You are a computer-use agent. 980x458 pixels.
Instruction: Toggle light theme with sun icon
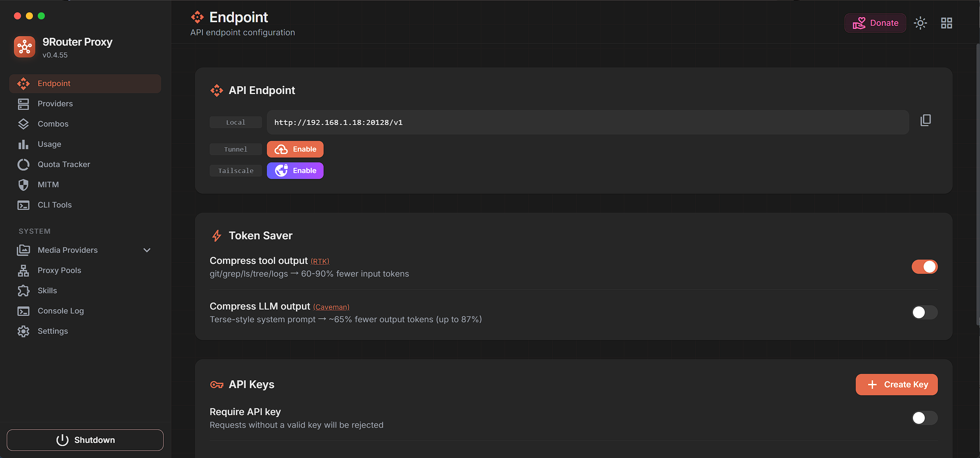click(x=920, y=23)
